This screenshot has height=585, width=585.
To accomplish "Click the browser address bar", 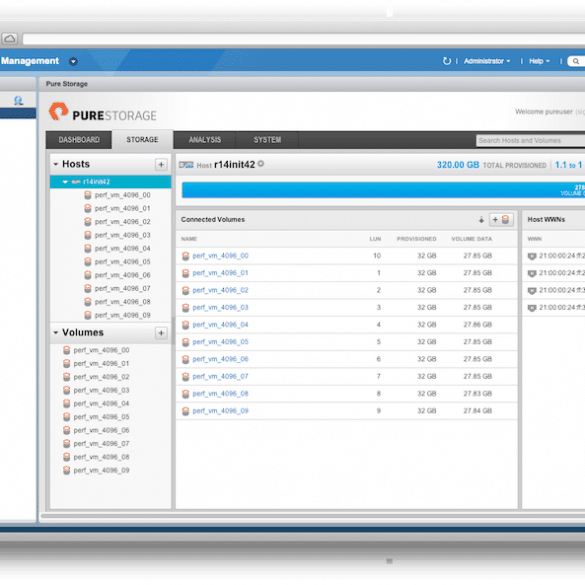I will pos(303,39).
